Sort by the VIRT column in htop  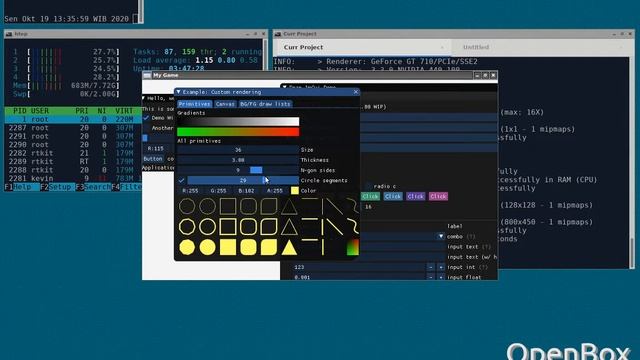click(x=124, y=111)
